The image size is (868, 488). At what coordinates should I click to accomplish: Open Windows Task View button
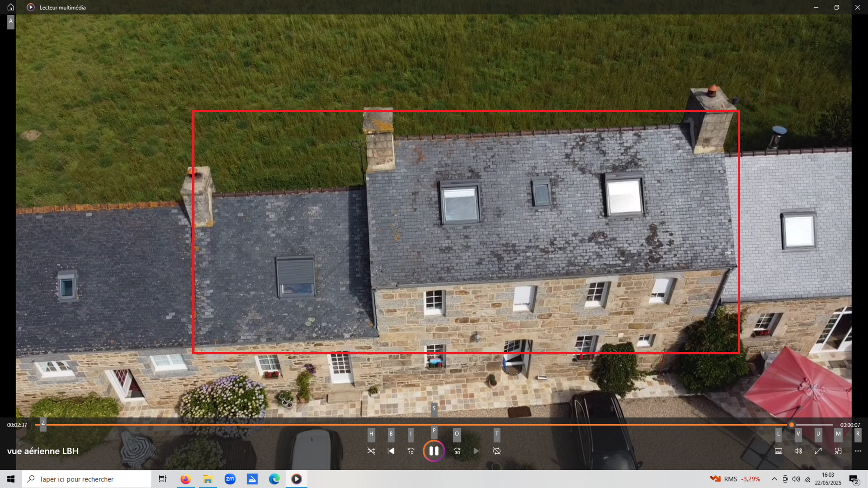click(x=163, y=479)
